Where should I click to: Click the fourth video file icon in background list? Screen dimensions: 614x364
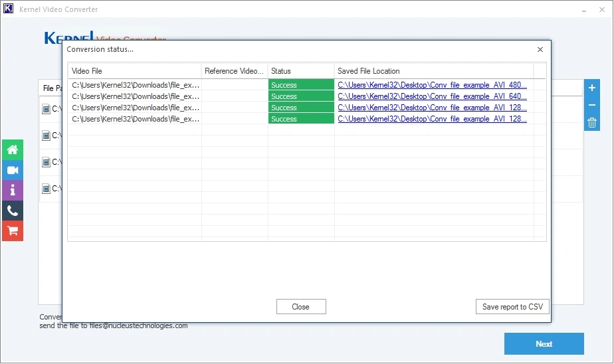(x=47, y=189)
